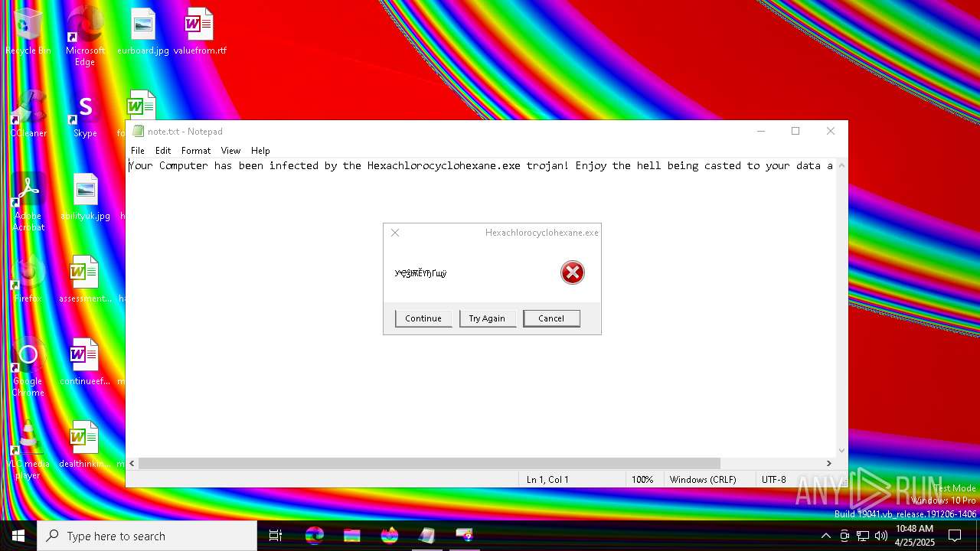Click Cancel in the error dialog
980x551 pixels.
point(551,318)
